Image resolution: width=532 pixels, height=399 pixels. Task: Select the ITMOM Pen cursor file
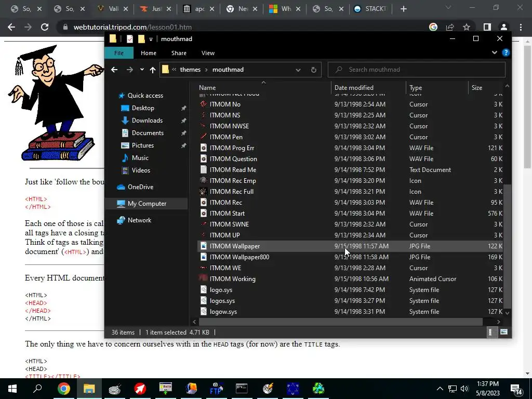(x=350, y=137)
